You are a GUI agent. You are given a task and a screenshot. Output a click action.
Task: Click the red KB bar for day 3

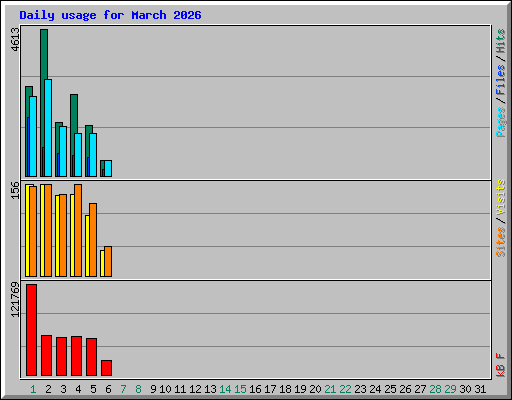(x=61, y=357)
